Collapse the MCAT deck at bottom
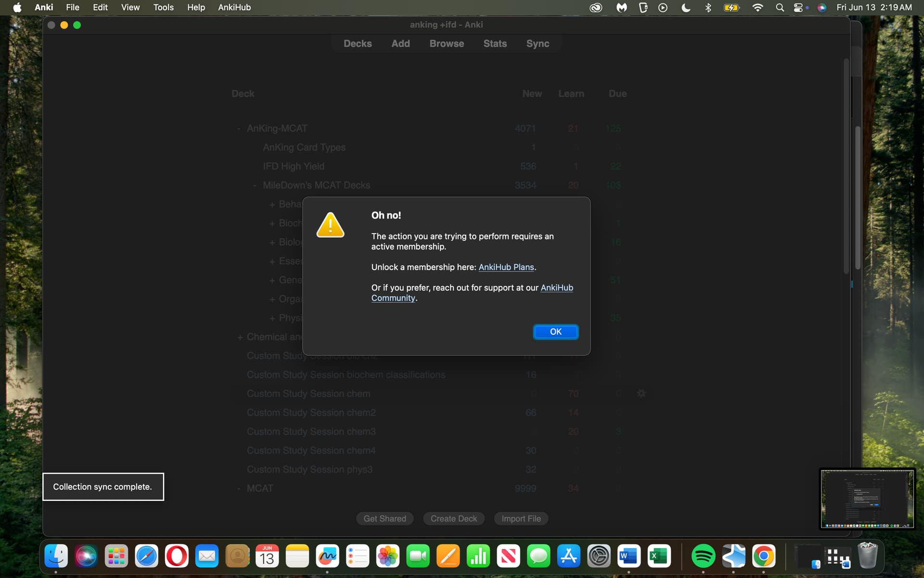This screenshot has height=578, width=924. [x=239, y=488]
